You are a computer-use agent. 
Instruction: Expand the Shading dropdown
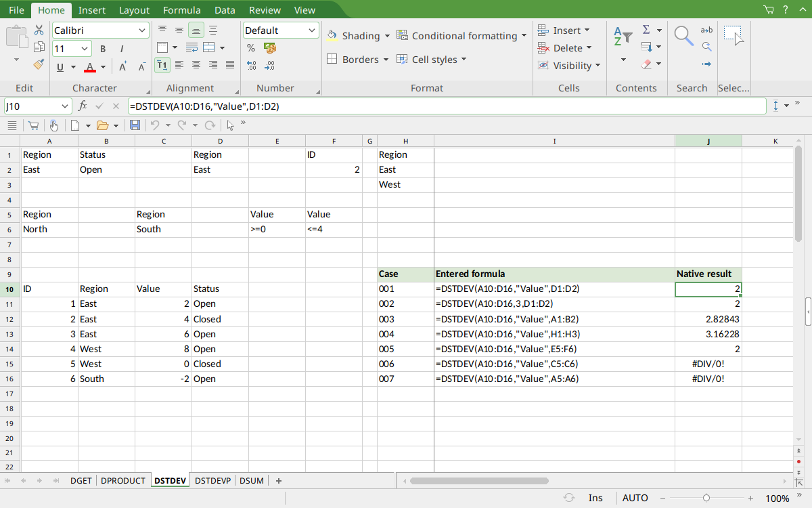[387, 36]
